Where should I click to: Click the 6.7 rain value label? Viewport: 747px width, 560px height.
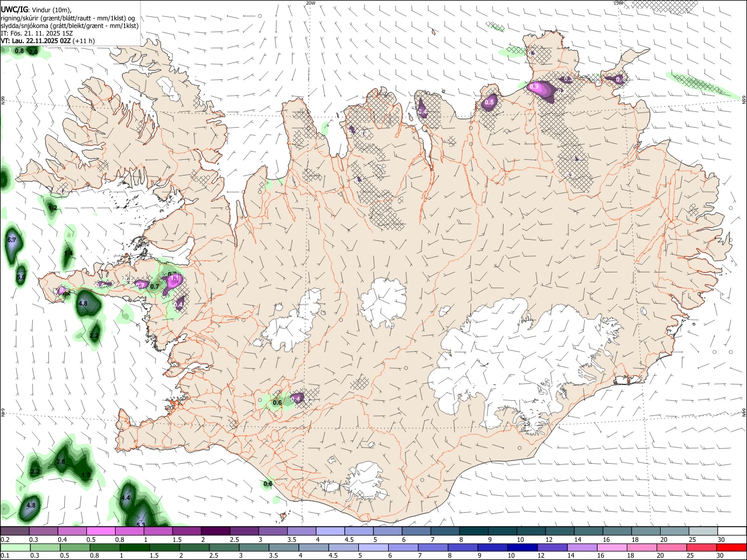pos(11,240)
